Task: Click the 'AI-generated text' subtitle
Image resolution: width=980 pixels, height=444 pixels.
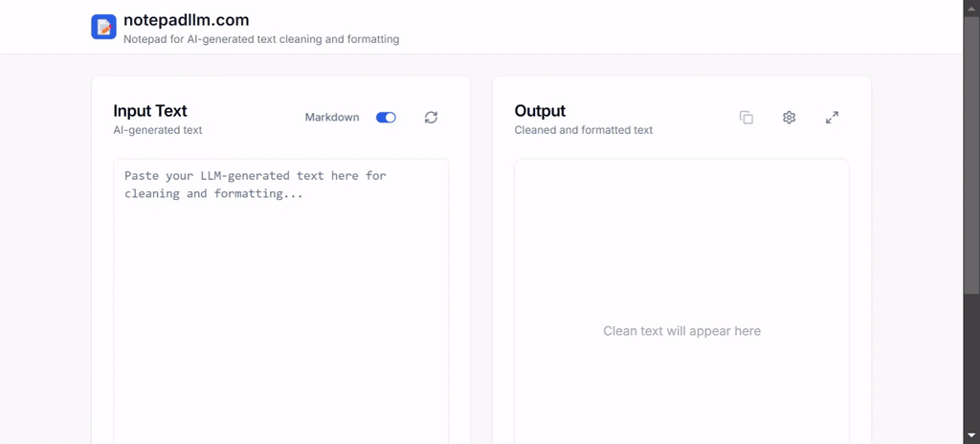Action: coord(158,130)
